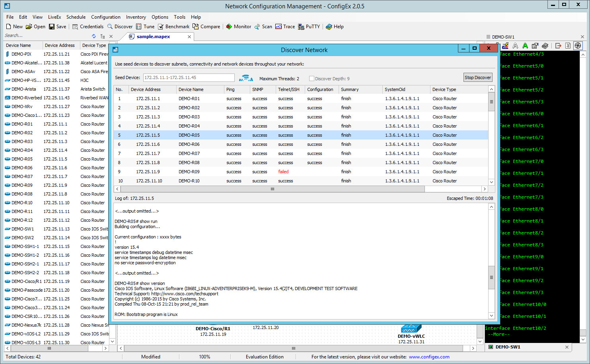This screenshot has height=364, width=590.
Task: Select discovery row for DEMO-R07
Action: (301, 153)
